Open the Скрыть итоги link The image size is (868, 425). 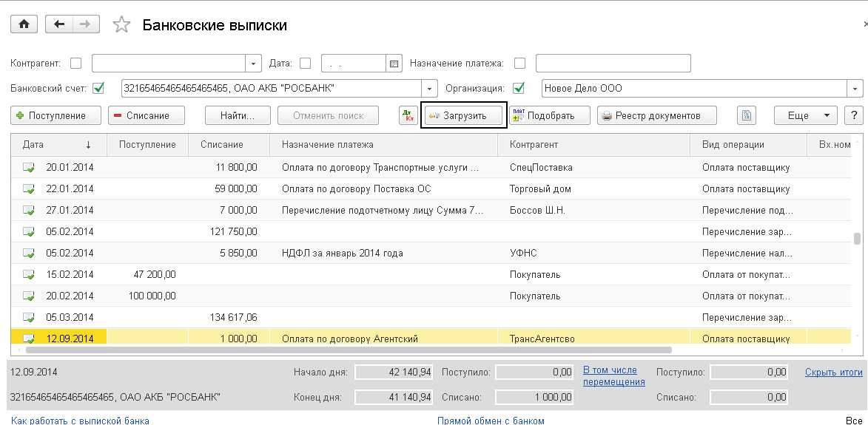(833, 372)
